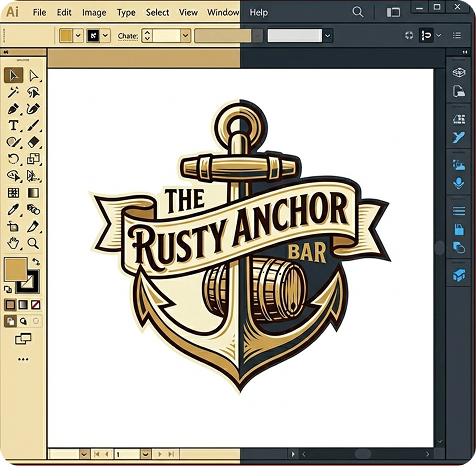476x466 pixels.
Task: Select the Gradient tool
Action: pyautogui.click(x=33, y=193)
